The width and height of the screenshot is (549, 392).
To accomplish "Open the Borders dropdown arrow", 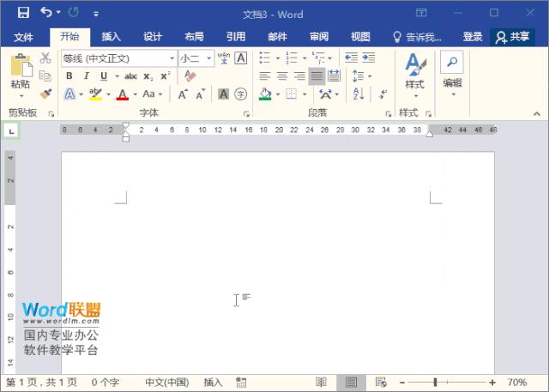I will (305, 94).
